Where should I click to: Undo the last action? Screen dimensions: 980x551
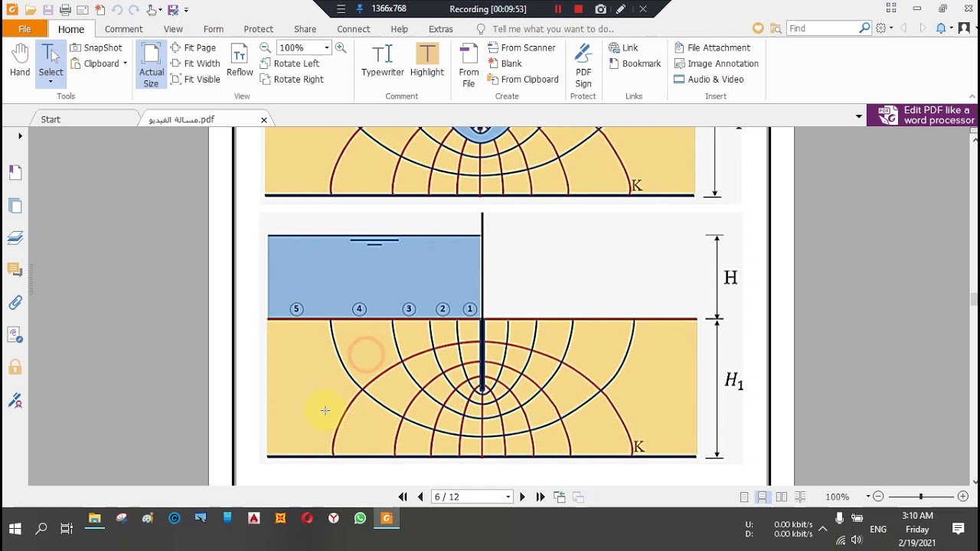tap(116, 10)
